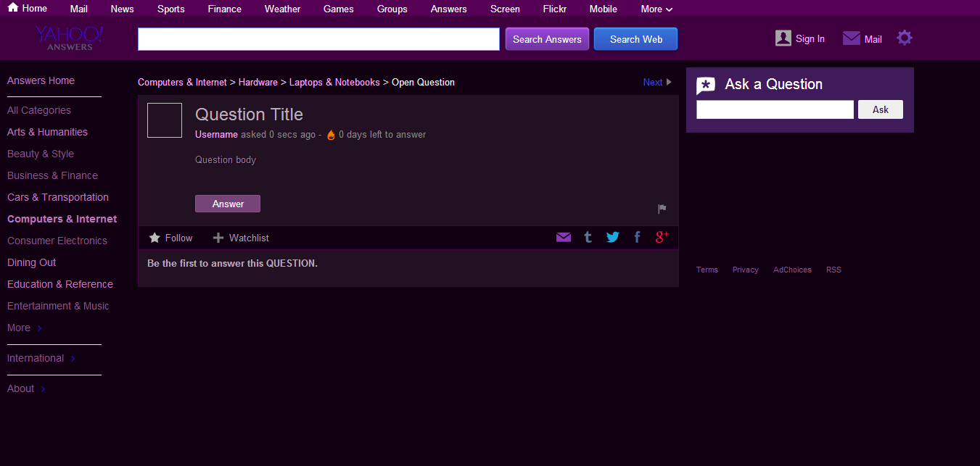This screenshot has height=466, width=980.
Task: Click the Yahoo Answers logo
Action: click(70, 38)
